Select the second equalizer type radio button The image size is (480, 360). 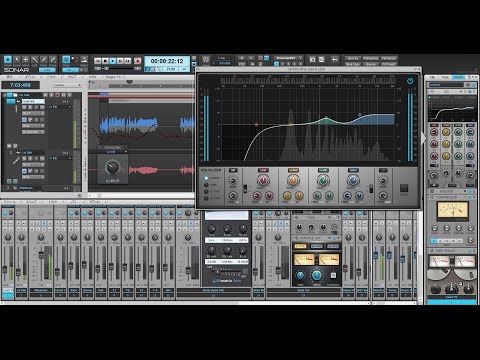206,185
